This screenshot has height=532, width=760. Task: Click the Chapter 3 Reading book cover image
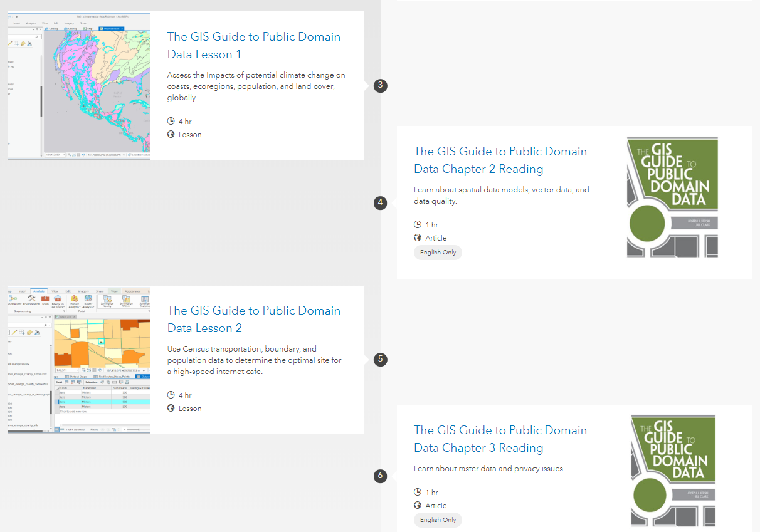coord(673,471)
